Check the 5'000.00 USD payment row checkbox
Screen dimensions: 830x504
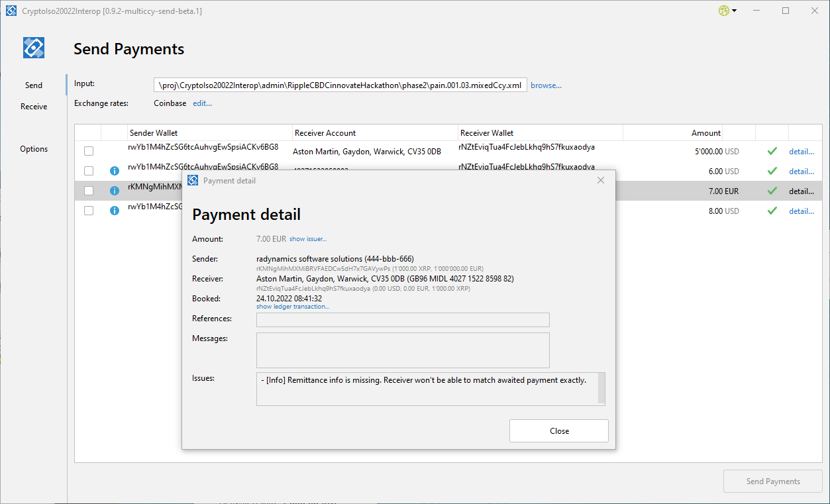coord(88,151)
